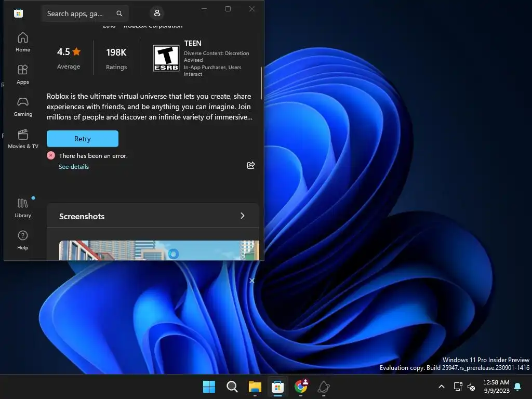Image resolution: width=532 pixels, height=399 pixels.
Task: Open the user profile account icon
Action: (x=157, y=13)
